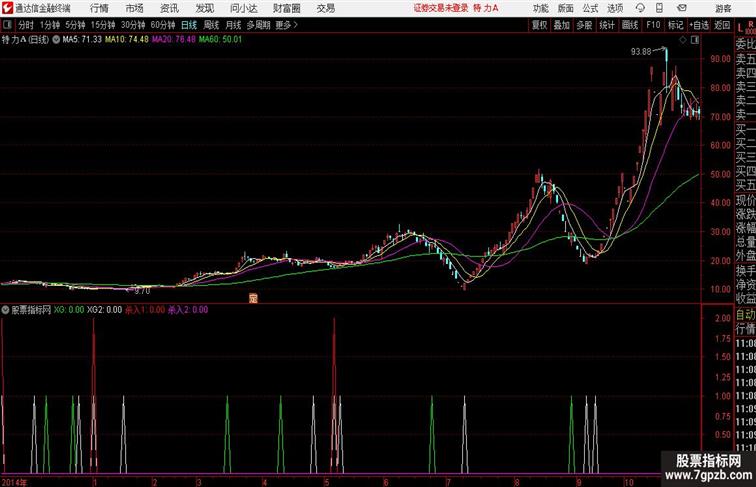Toggle the chart right-panel layout icon
This screenshot has height=487, width=756.
click(695, 40)
